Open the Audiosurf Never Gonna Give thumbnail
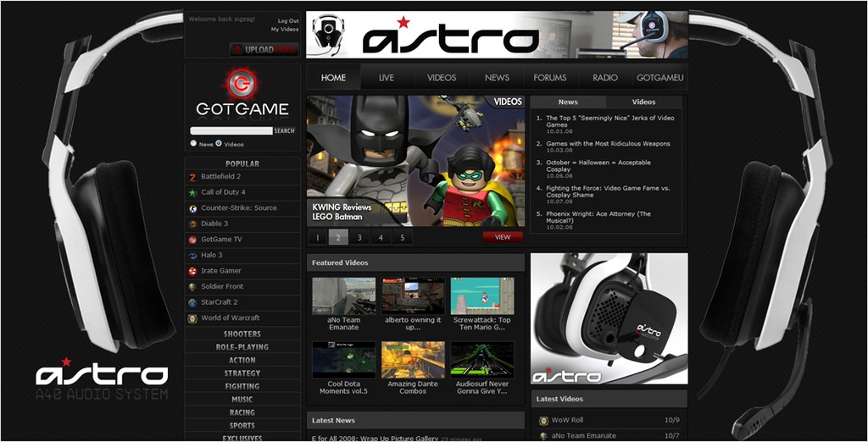The width and height of the screenshot is (868, 442). (x=482, y=360)
